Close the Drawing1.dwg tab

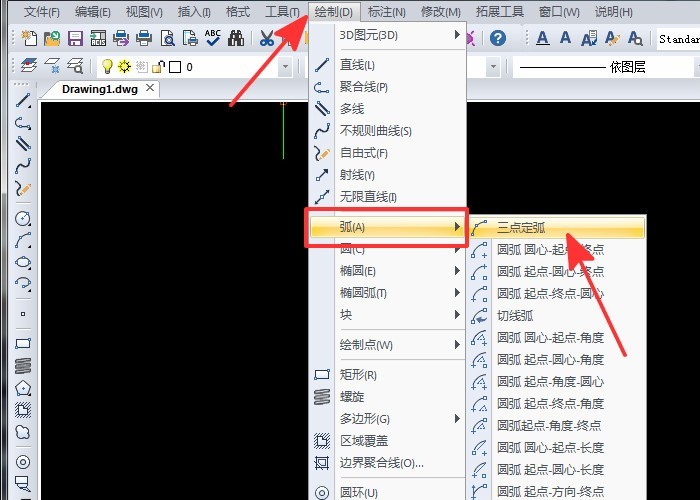[150, 88]
